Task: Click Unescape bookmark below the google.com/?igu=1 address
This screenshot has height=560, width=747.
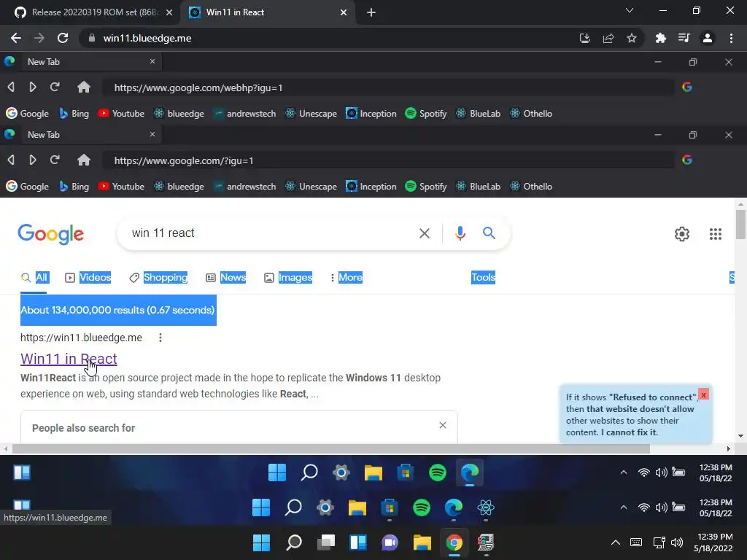Action: tap(311, 186)
